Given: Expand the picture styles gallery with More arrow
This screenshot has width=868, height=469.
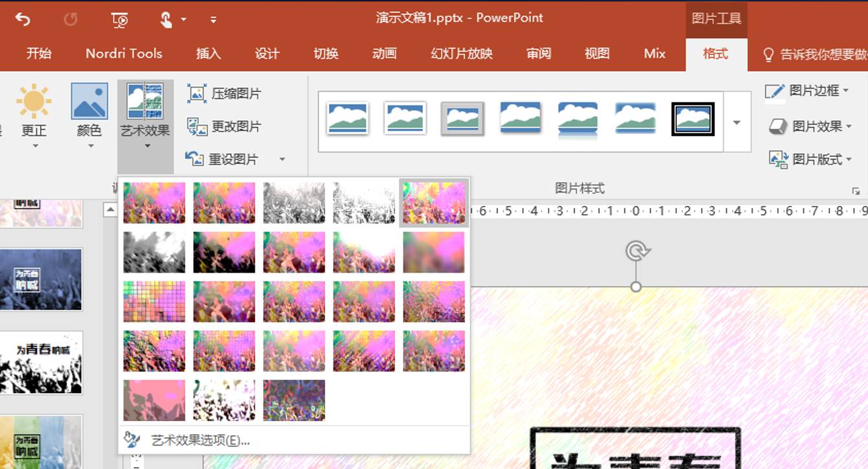Looking at the screenshot, I should point(737,122).
